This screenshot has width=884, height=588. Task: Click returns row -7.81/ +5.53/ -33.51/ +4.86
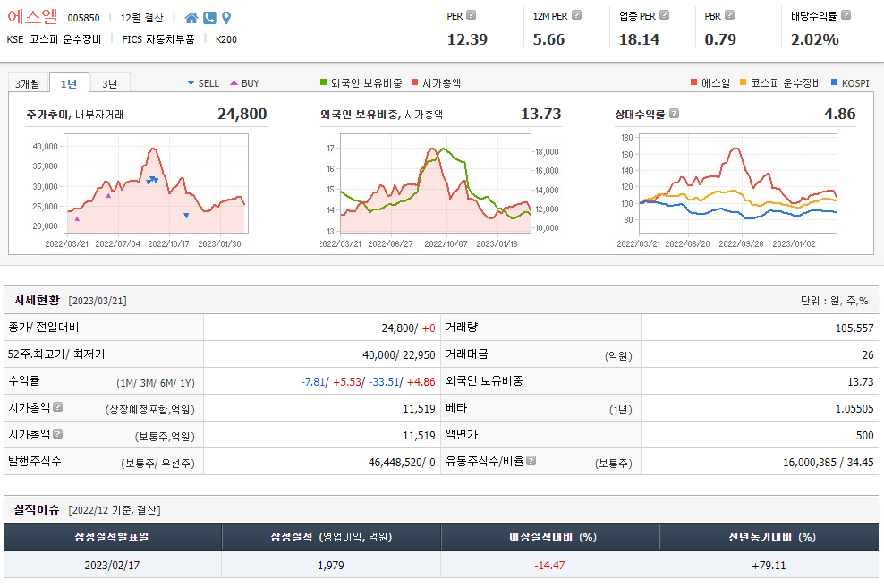click(368, 381)
